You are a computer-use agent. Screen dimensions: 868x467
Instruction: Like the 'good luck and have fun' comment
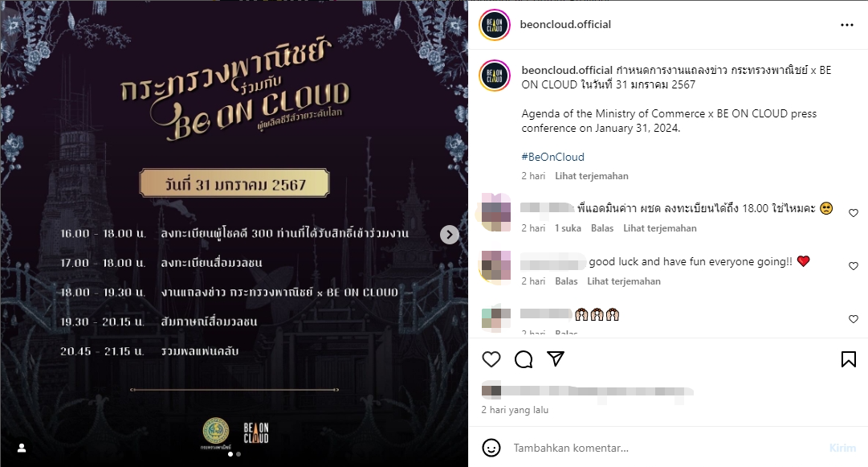(853, 266)
